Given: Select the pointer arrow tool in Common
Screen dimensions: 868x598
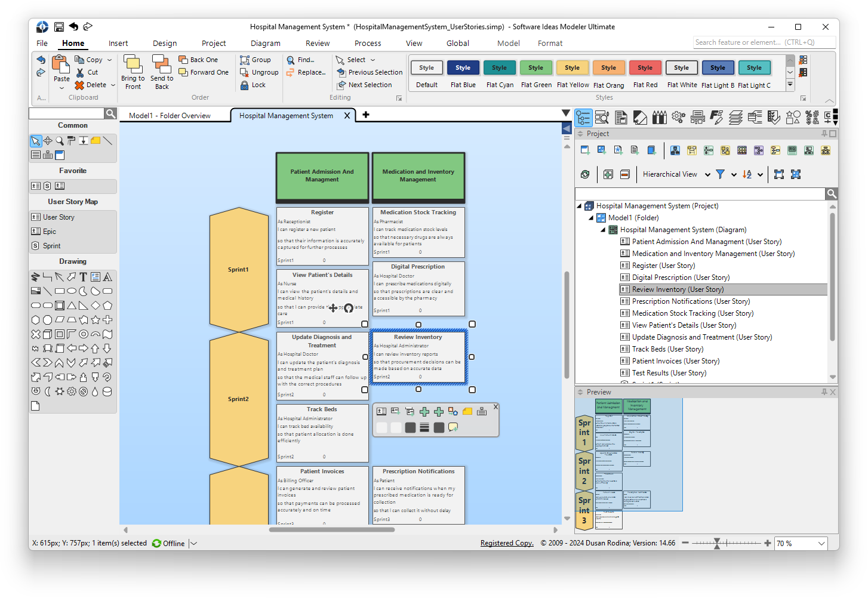Looking at the screenshot, I should (x=36, y=141).
